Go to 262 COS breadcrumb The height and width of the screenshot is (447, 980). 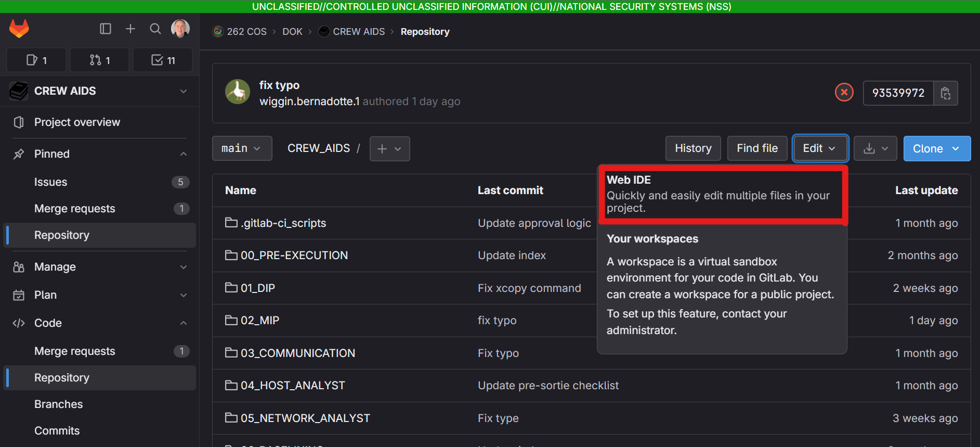point(246,32)
